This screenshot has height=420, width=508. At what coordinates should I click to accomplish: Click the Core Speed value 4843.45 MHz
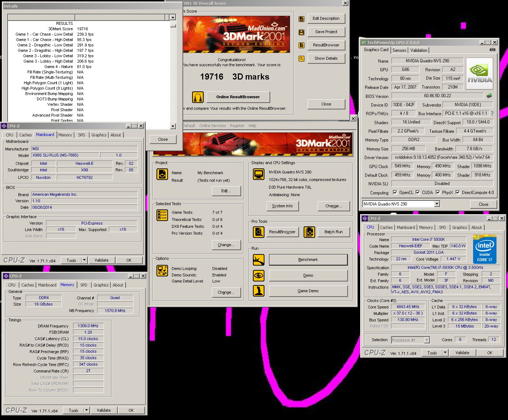[x=408, y=307]
